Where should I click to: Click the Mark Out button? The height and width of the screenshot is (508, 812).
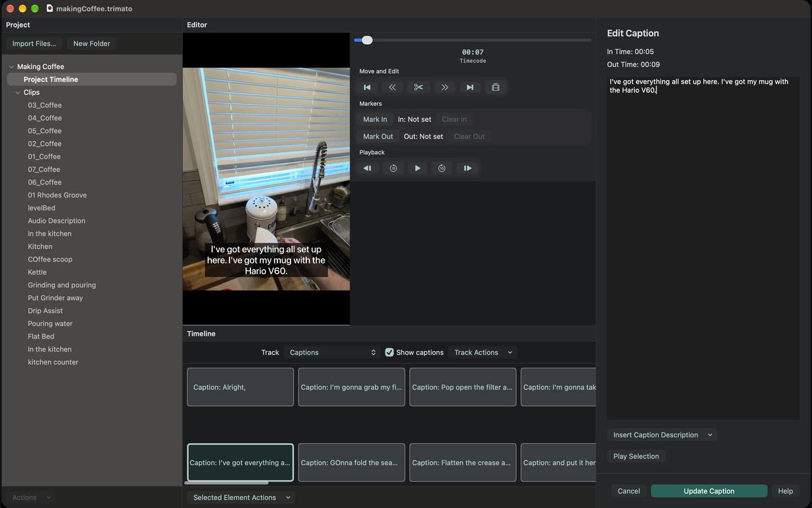point(378,137)
